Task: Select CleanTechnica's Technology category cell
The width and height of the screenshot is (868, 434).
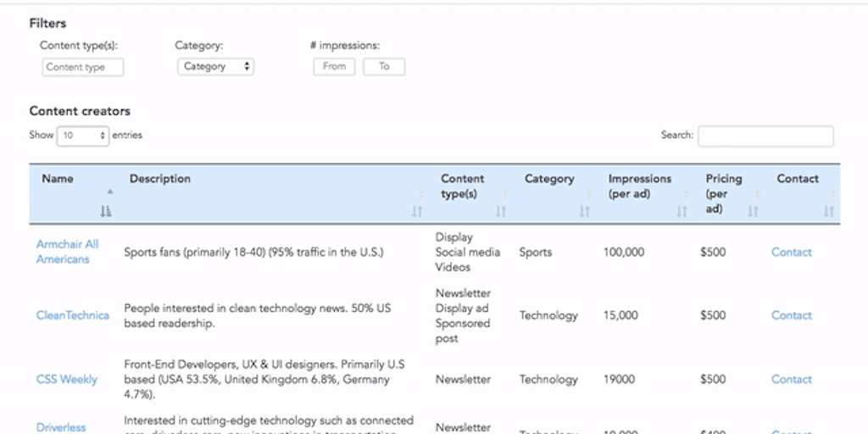Action: point(548,315)
